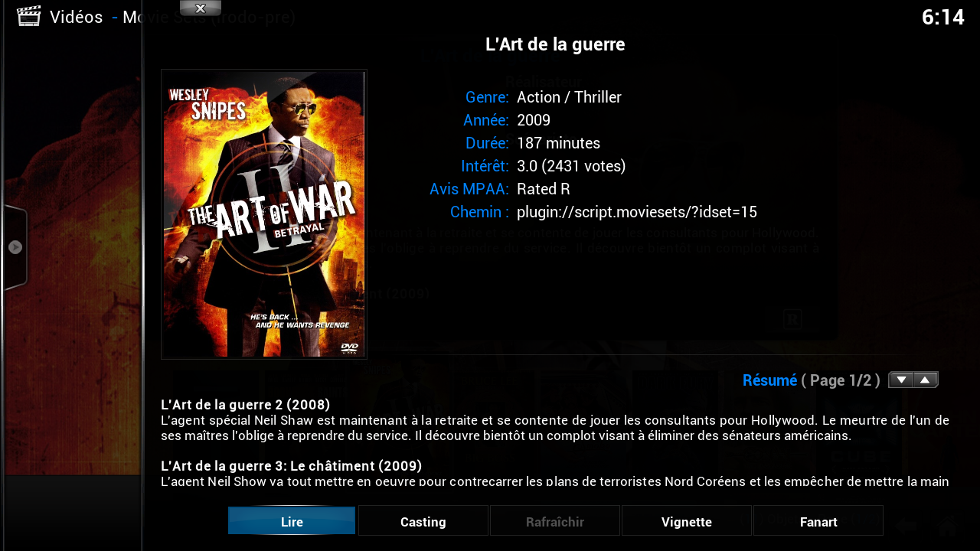Image resolution: width=980 pixels, height=551 pixels.
Task: Click the Résumé page indicator label
Action: 812,380
